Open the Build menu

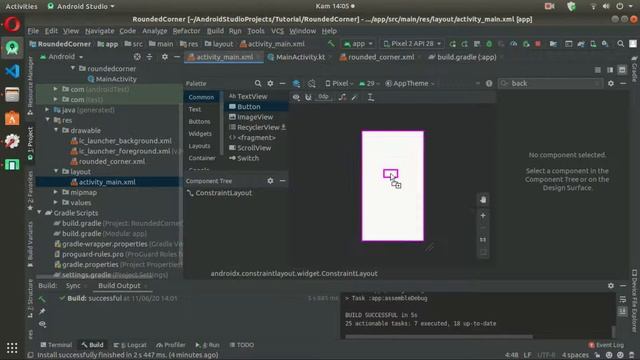(x=215, y=31)
